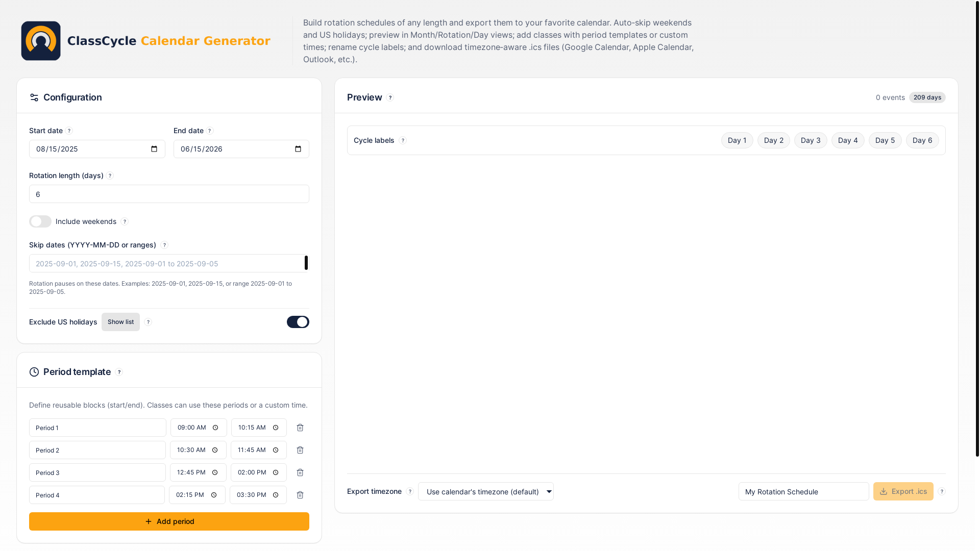Open the clock picker for Period 4 end time
The width and height of the screenshot is (980, 551).
click(x=276, y=495)
